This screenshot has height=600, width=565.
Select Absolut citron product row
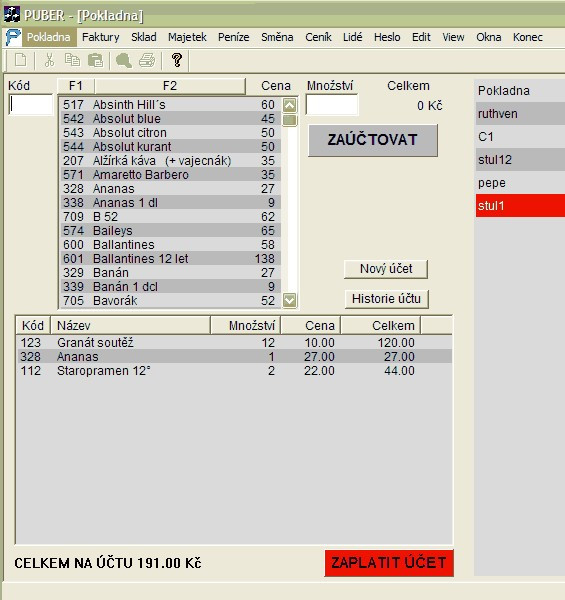click(x=170, y=133)
